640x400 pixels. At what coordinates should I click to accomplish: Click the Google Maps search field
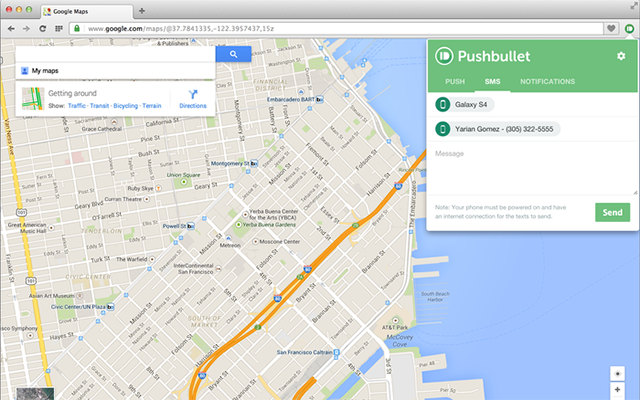(116, 54)
